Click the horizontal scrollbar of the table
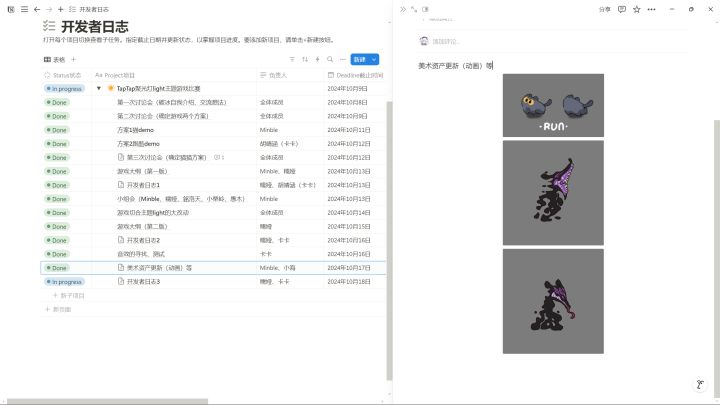 point(107,401)
